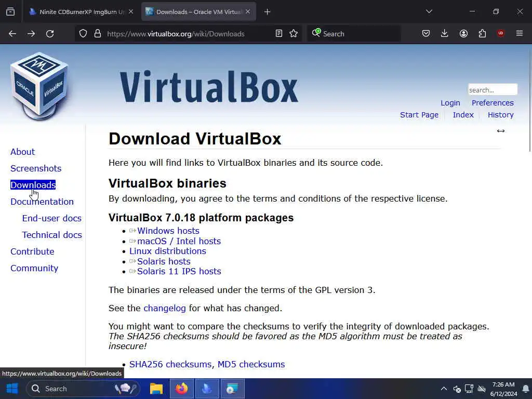
Task: Open the Firefox downloads panel
Action: tap(445, 34)
